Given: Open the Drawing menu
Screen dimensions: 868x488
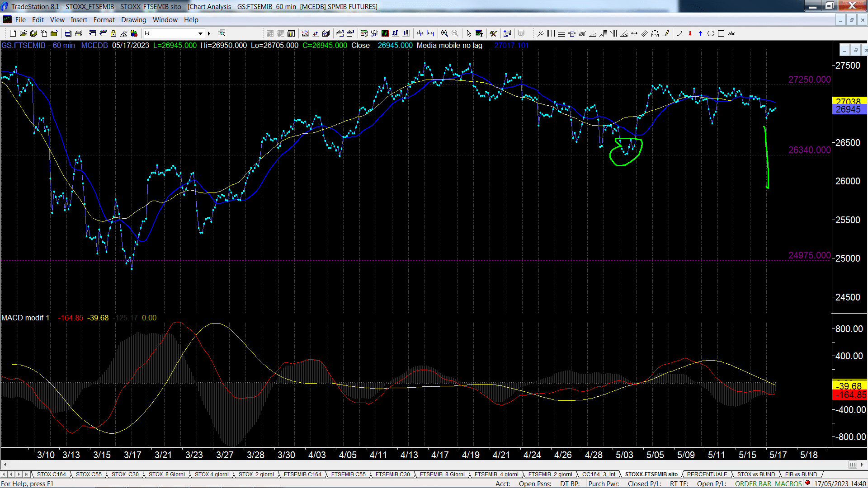Looking at the screenshot, I should click(x=133, y=19).
